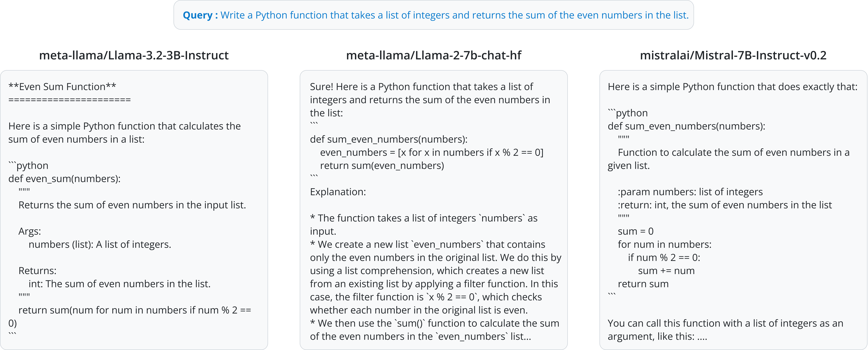Click the 'Explanation:' text in middle panel
The height and width of the screenshot is (350, 868).
tap(338, 192)
